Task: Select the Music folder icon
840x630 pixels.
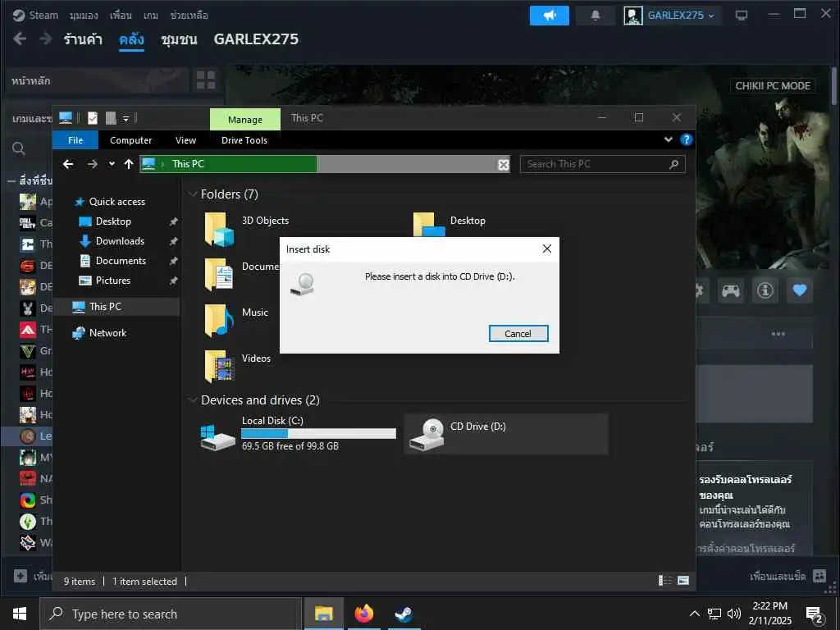Action: pos(218,321)
